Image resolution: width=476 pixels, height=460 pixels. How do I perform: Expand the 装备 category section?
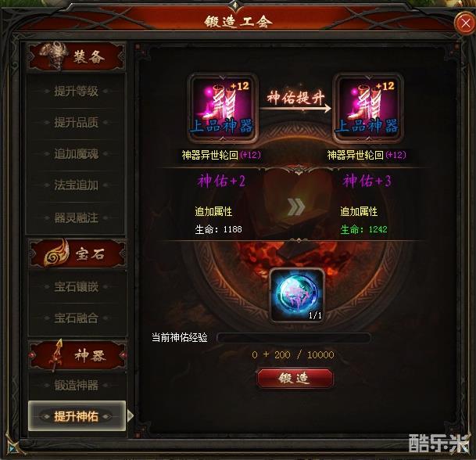tap(76, 56)
